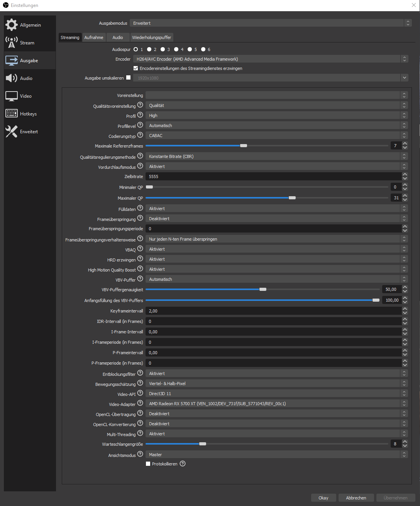420x506 pixels.
Task: Click help icon next to Frameüberspringung
Action: click(140, 218)
